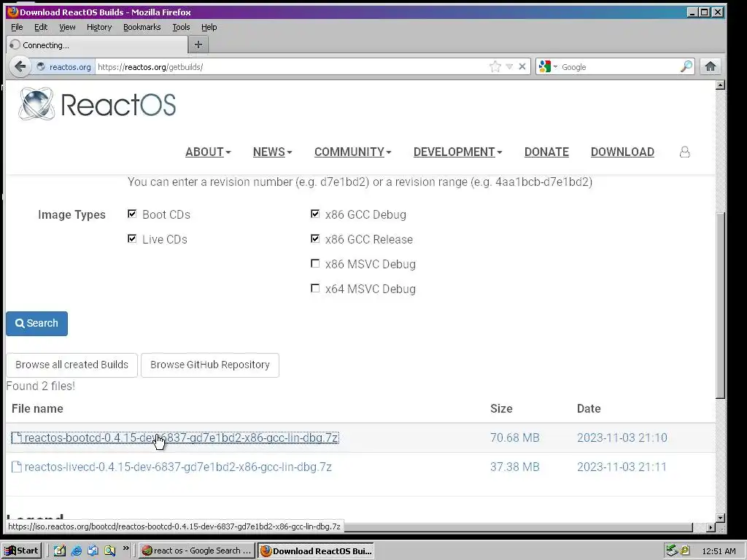Click the vertical scrollbar down arrow
Screen dimensions: 747x560
click(720, 518)
